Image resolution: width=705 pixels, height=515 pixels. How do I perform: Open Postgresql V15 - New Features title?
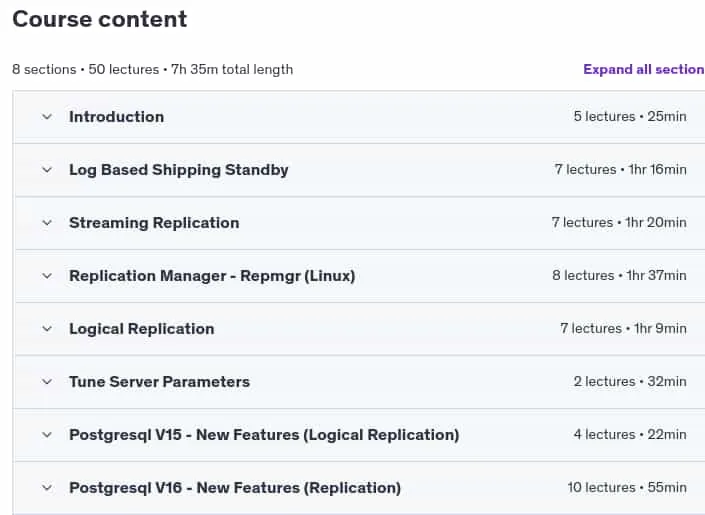(264, 435)
